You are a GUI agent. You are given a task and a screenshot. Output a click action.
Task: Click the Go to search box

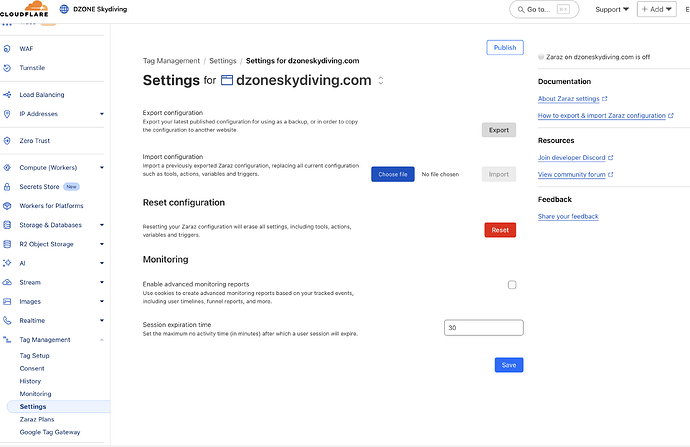544,9
